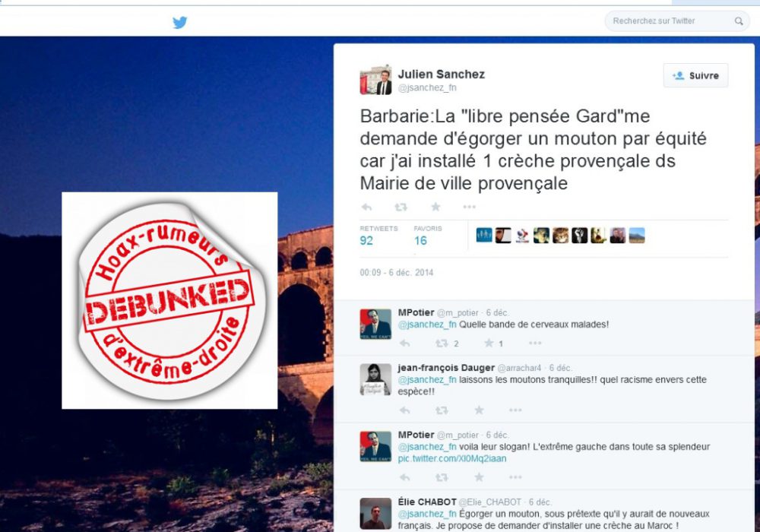Favorite jean-françois Dauger's reply
This screenshot has width=760, height=532.
[x=479, y=410]
